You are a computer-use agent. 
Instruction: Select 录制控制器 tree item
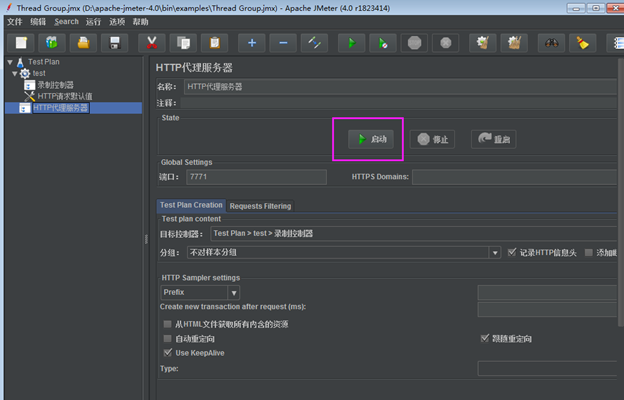(55, 85)
